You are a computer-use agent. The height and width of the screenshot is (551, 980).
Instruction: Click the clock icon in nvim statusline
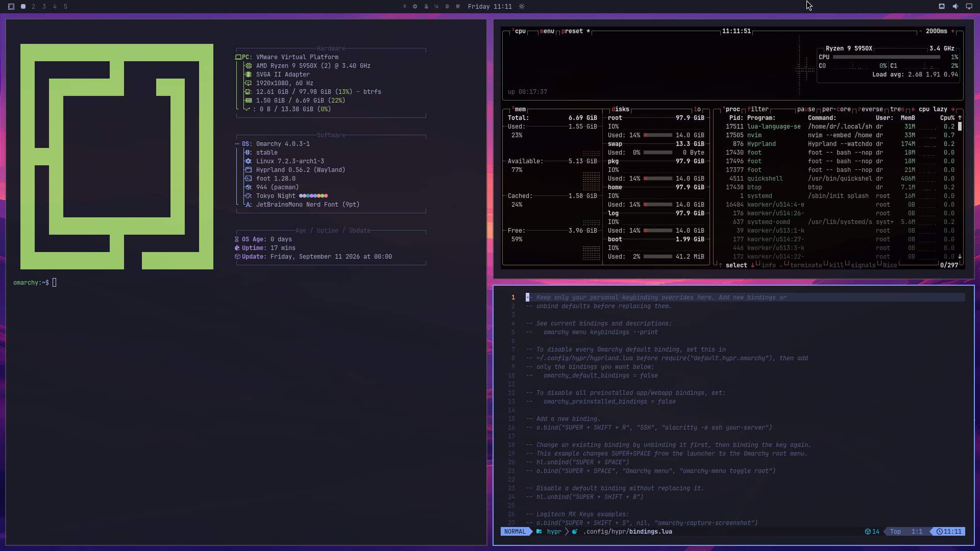point(940,532)
